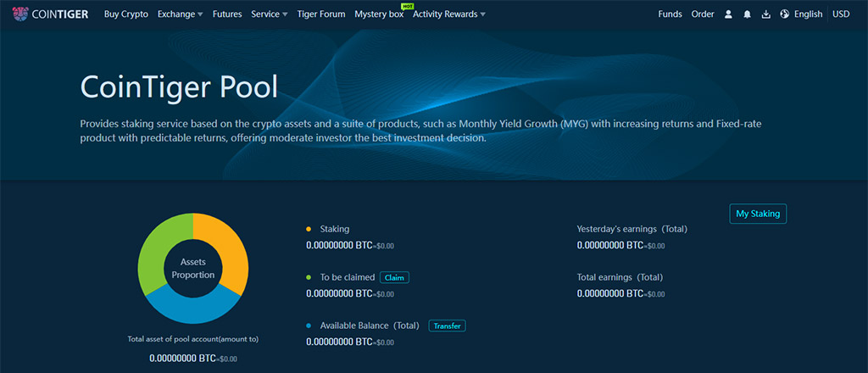Image resolution: width=868 pixels, height=373 pixels.
Task: Go to Futures
Action: coord(227,14)
